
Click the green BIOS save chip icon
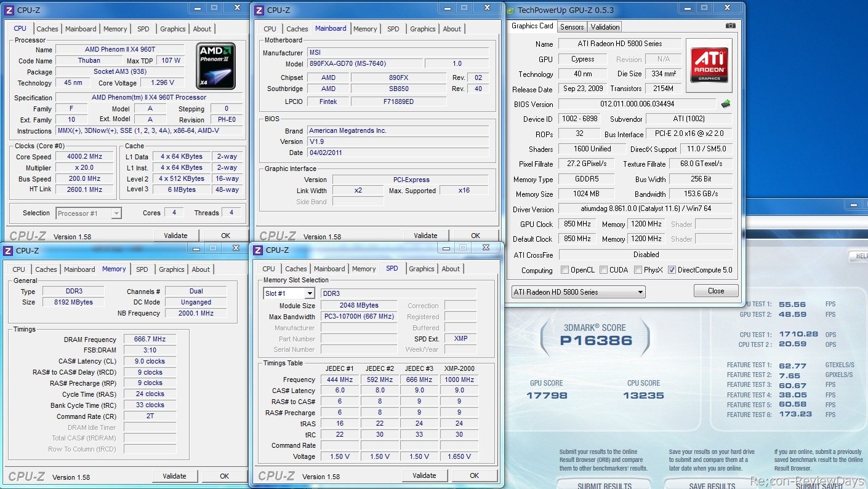726,104
